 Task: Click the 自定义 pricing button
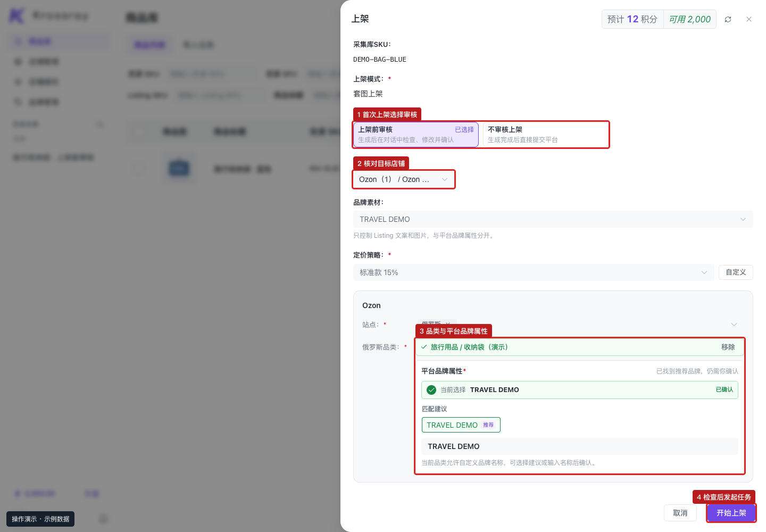point(736,272)
